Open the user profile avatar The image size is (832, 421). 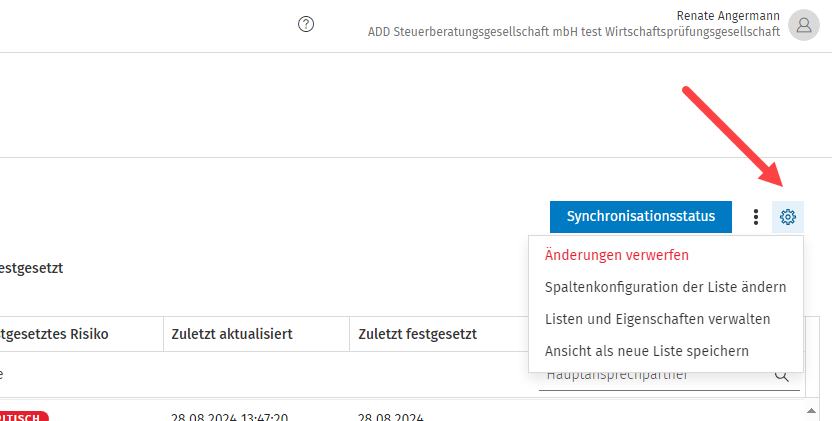pyautogui.click(x=803, y=25)
